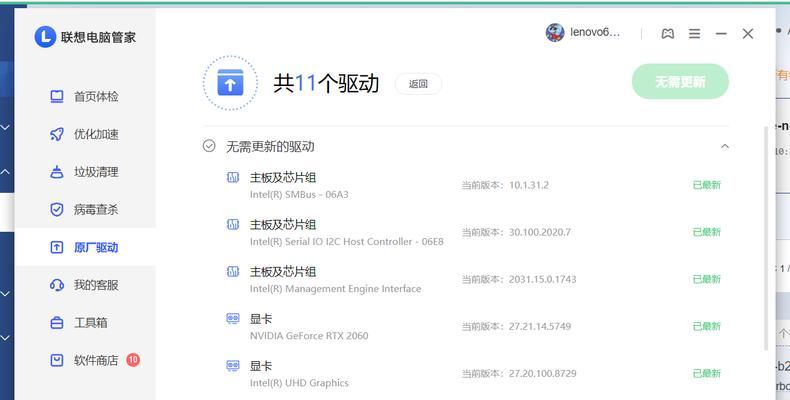Click graphics card icon for UHD Graphics row
The width and height of the screenshot is (790, 400).
click(233, 366)
